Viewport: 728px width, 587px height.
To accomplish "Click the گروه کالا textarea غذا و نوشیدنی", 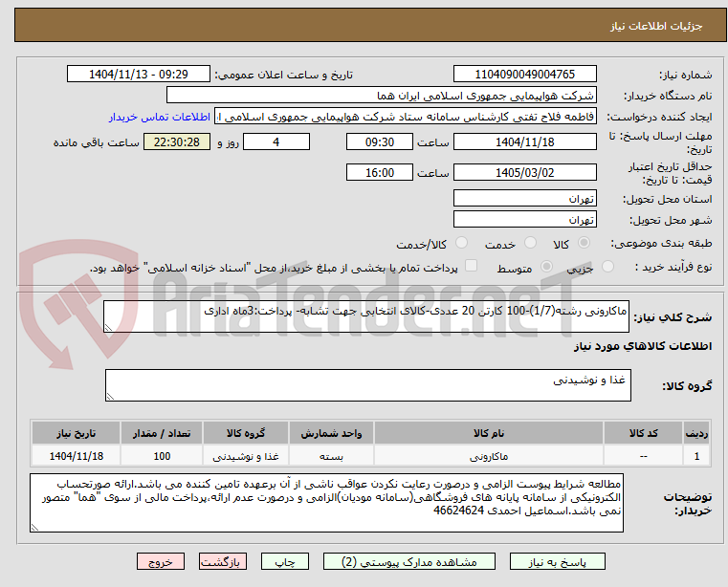I will [x=367, y=385].
